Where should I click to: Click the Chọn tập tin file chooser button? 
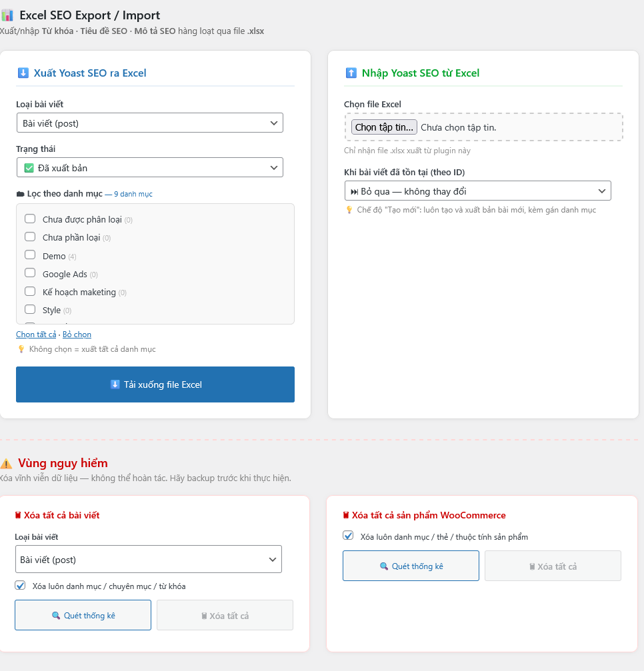pyautogui.click(x=384, y=127)
